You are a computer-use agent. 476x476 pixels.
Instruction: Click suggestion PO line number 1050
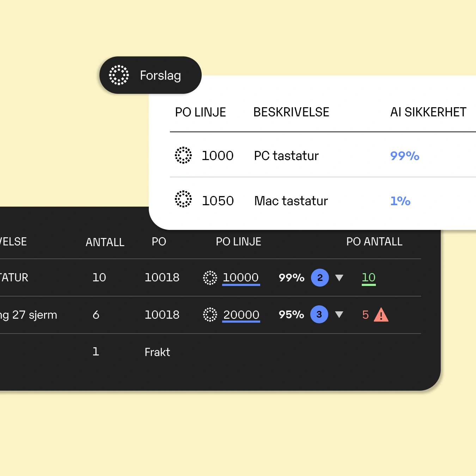pos(218,201)
